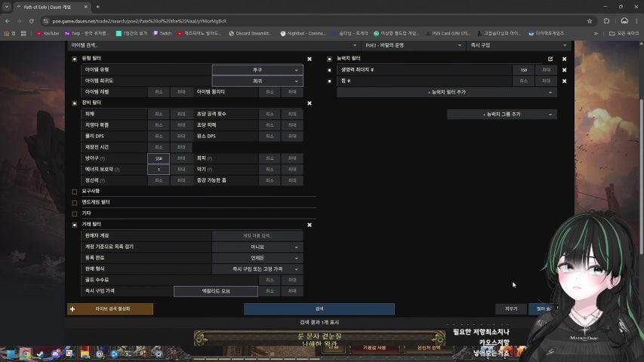Click the browser address bar
This screenshot has width=644, height=362.
312,21
